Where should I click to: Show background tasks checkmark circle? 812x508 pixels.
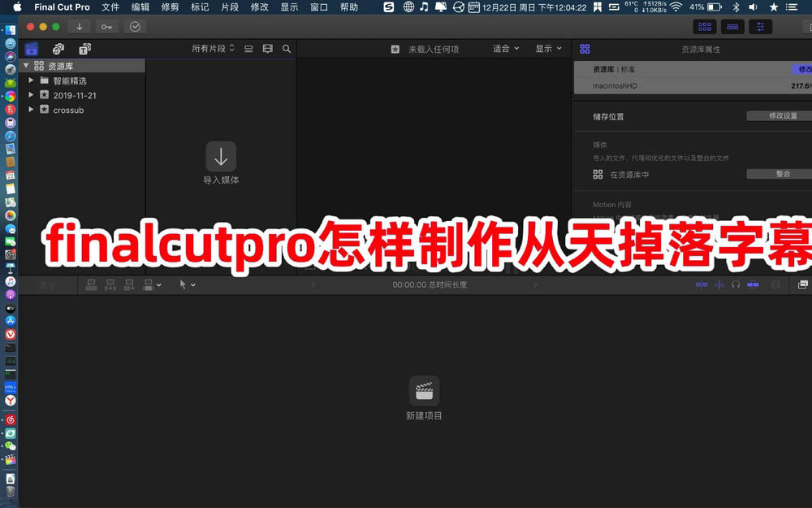point(135,27)
